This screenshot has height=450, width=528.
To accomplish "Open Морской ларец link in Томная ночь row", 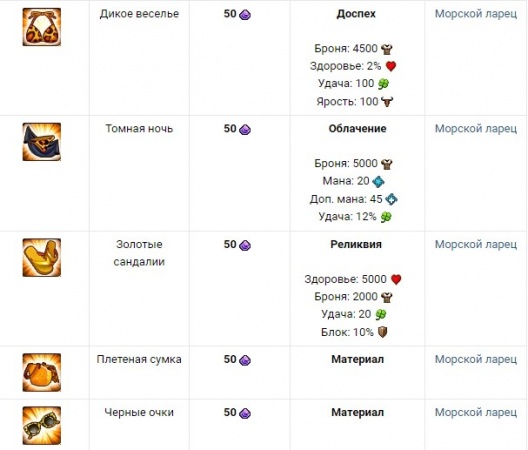I will click(476, 129).
